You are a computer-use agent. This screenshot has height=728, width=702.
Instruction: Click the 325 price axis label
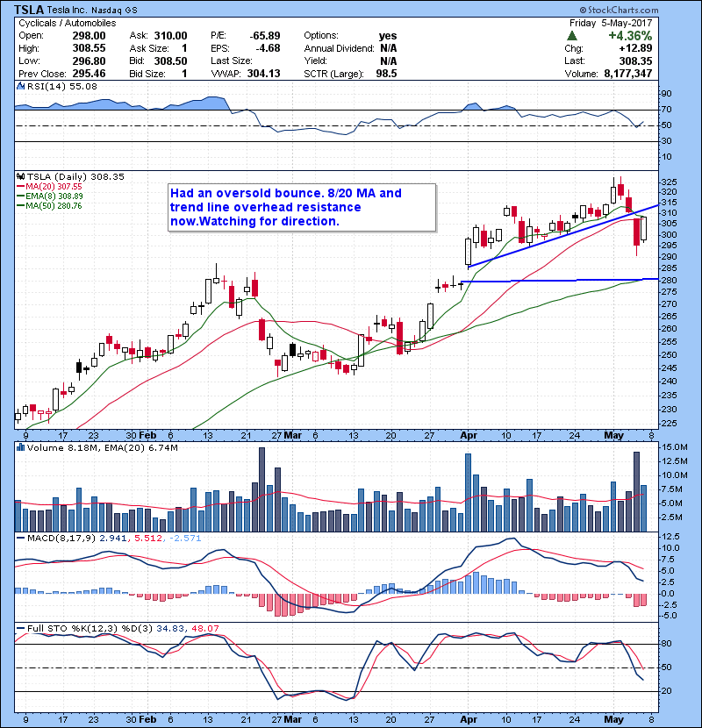pos(669,182)
